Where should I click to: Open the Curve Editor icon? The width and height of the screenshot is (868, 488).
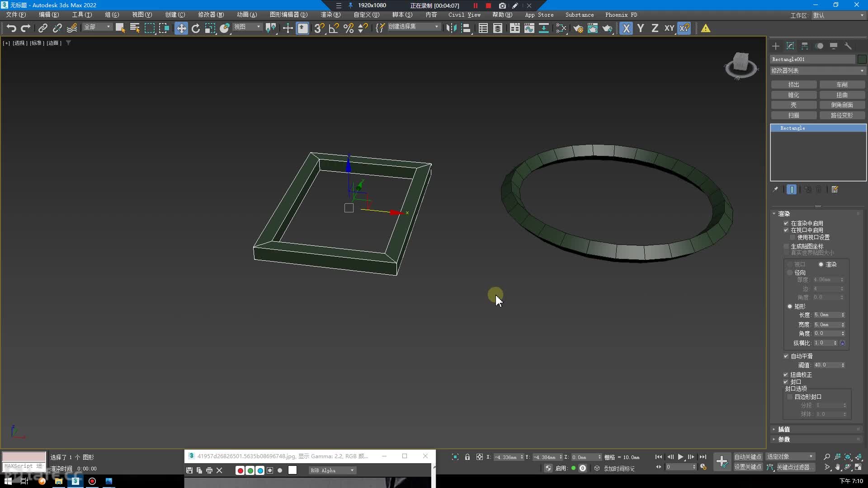click(529, 28)
